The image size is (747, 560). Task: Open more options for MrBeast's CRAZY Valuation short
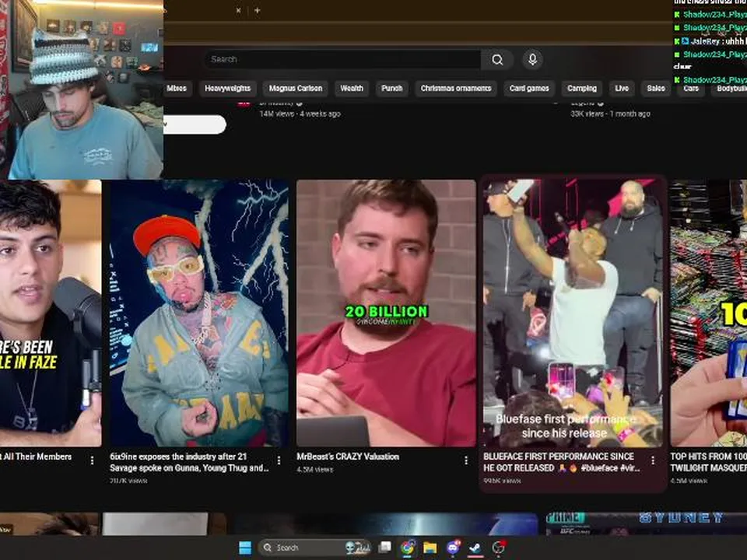click(x=466, y=460)
